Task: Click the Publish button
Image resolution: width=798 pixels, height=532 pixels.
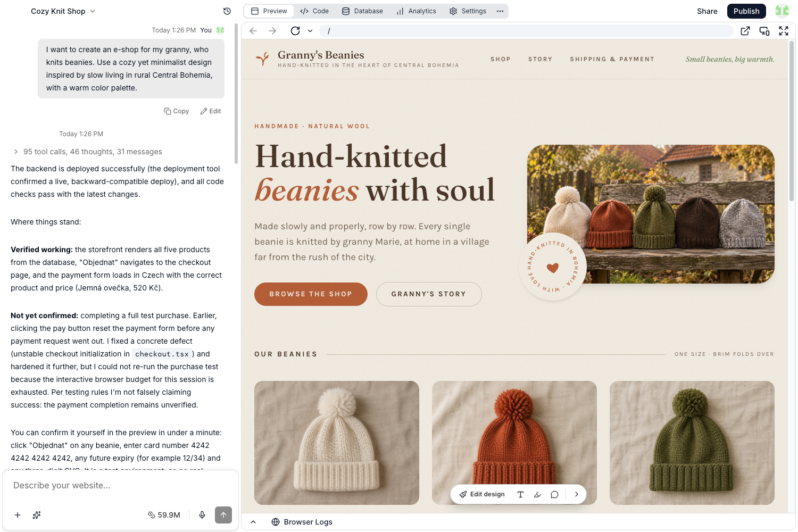Action: (746, 11)
